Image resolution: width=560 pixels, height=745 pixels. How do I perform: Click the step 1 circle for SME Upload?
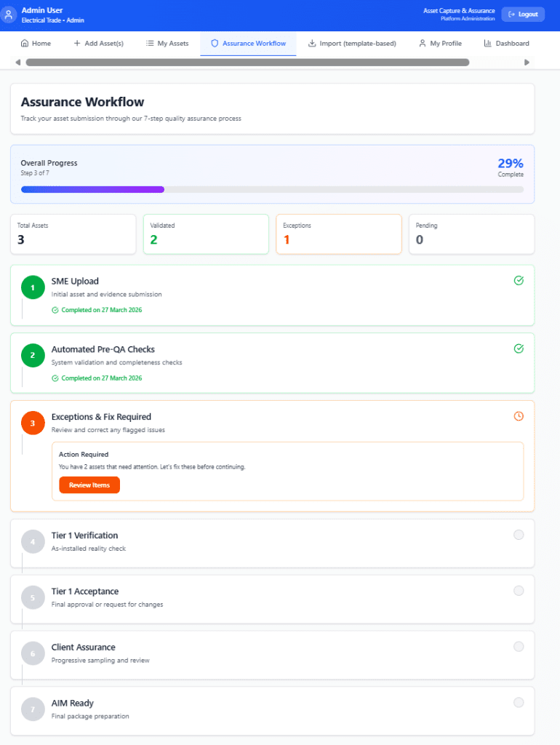coord(33,287)
